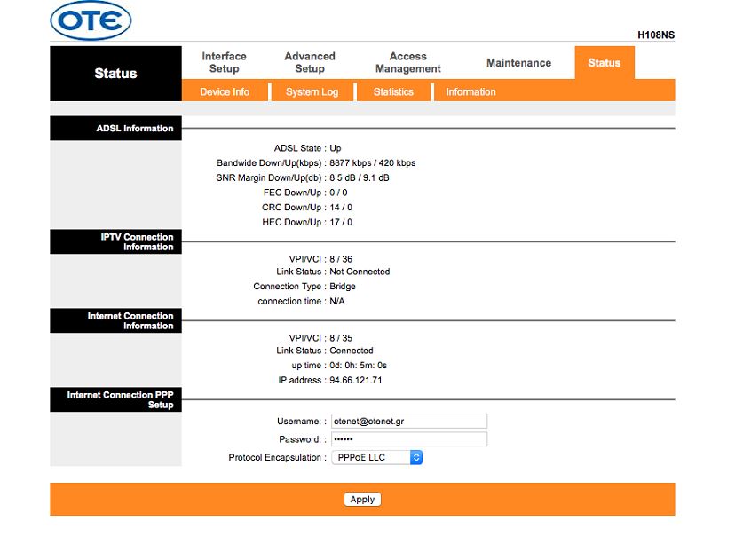Click the OTE logo
Viewport: 743px width, 560px height.
91,20
